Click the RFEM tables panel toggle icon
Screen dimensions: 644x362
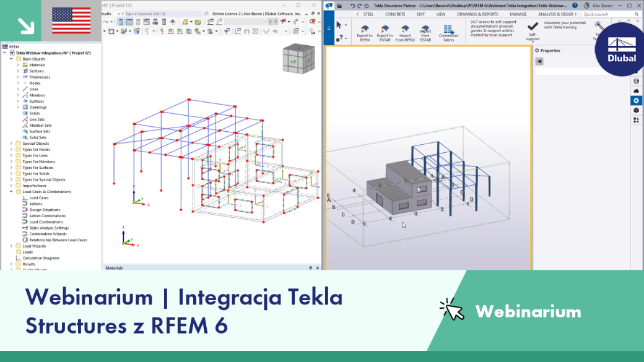click(129, 22)
